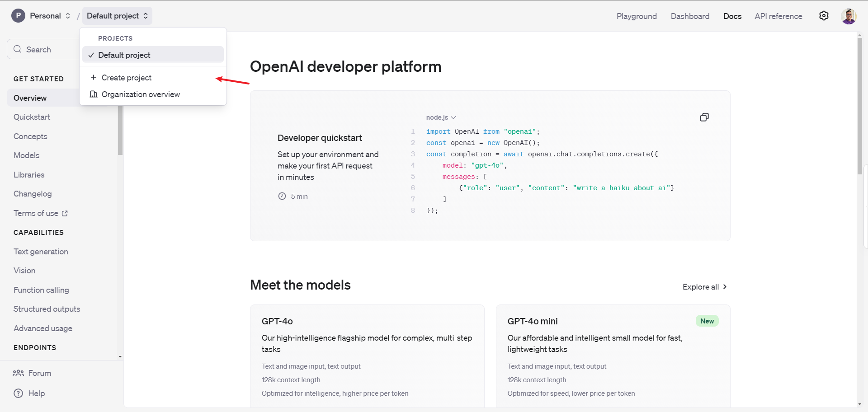Go to the Dashboard tab
The width and height of the screenshot is (868, 412).
(x=690, y=16)
